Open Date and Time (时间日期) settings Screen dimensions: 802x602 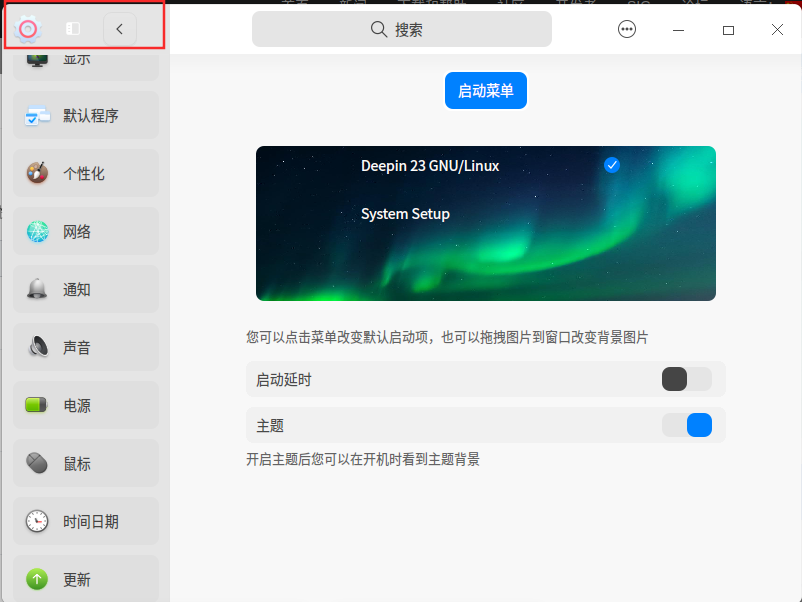click(86, 521)
